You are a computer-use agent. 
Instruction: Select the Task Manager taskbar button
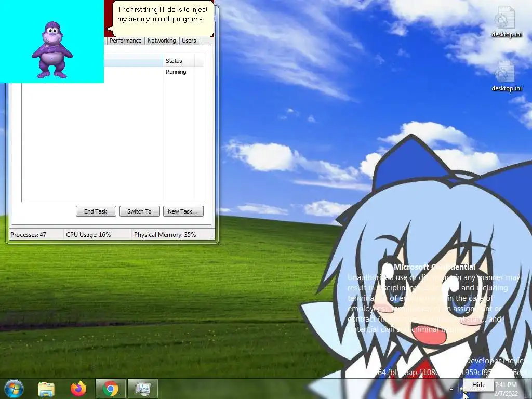143,389
